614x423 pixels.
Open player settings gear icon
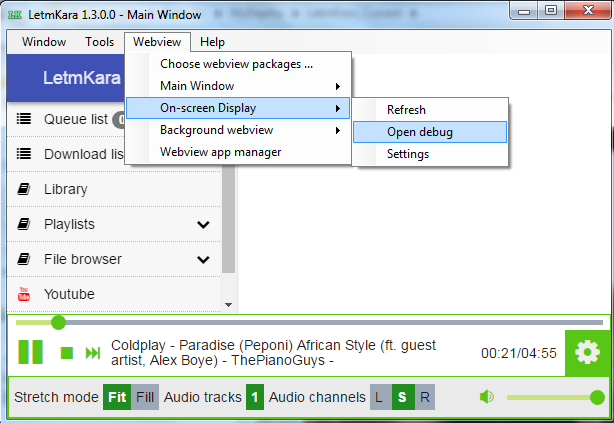click(x=587, y=352)
